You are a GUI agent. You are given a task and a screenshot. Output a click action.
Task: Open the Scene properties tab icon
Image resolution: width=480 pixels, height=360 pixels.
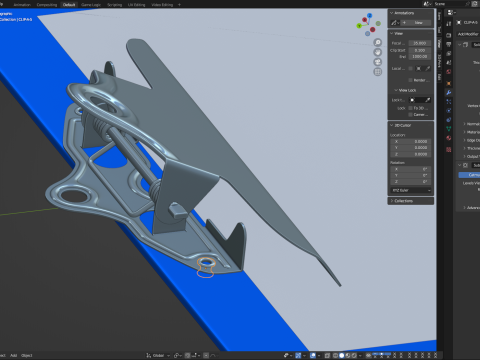(449, 62)
